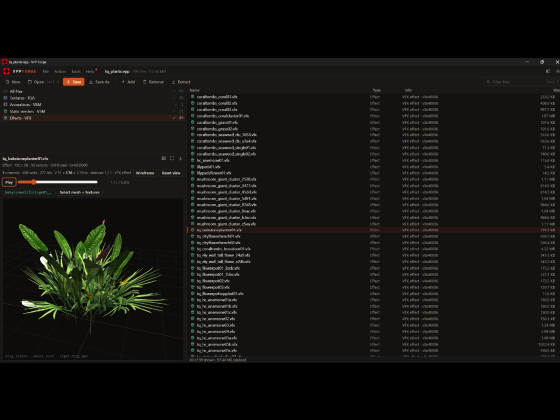The width and height of the screenshot is (560, 420).
Task: Click the Save As toolbar button
Action: [99, 82]
